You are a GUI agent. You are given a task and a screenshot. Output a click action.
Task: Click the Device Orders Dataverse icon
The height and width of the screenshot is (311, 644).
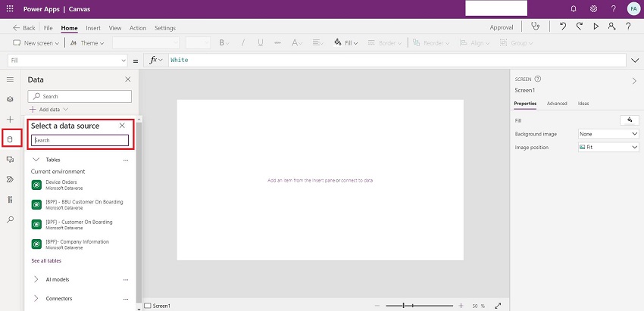tap(36, 185)
